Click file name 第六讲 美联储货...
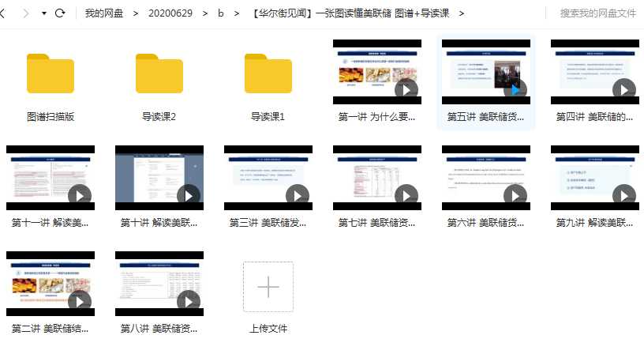 coord(485,223)
